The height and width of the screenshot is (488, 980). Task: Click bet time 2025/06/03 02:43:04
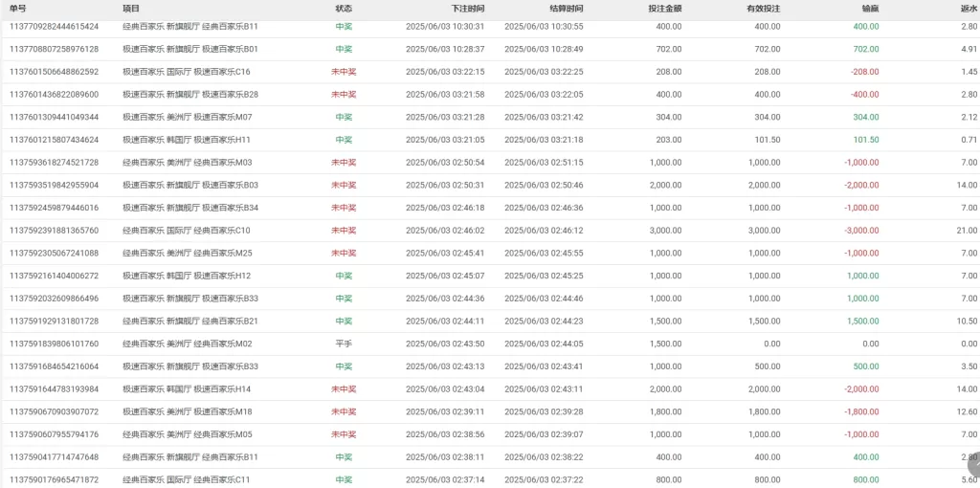tap(445, 389)
